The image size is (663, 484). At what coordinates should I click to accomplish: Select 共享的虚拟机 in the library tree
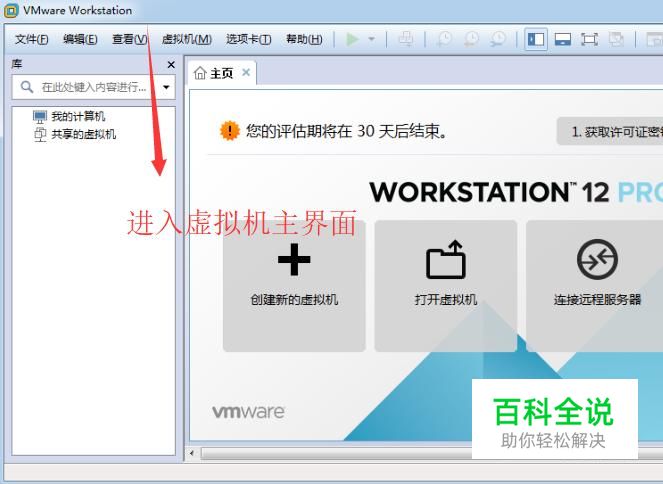pyautogui.click(x=84, y=134)
